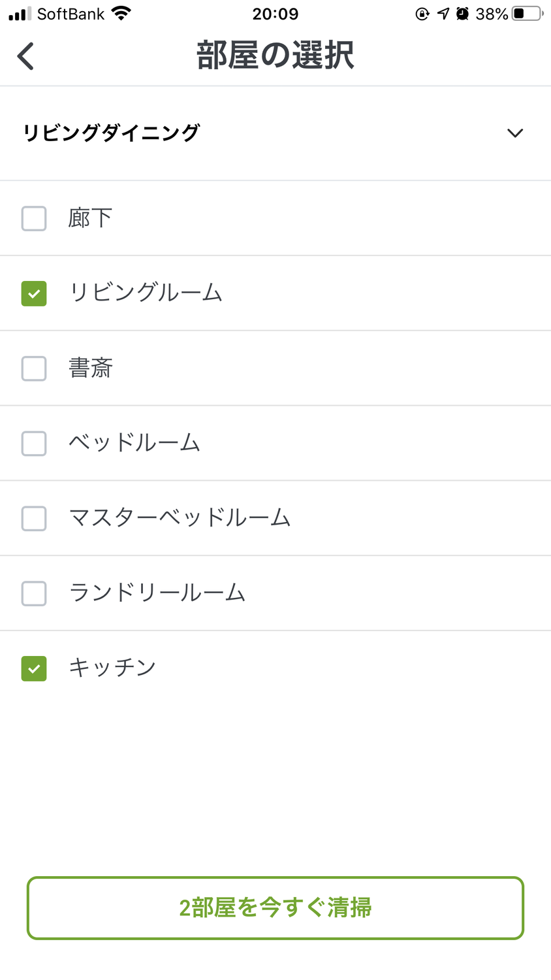Tap the battery icon in status bar

pyautogui.click(x=527, y=14)
